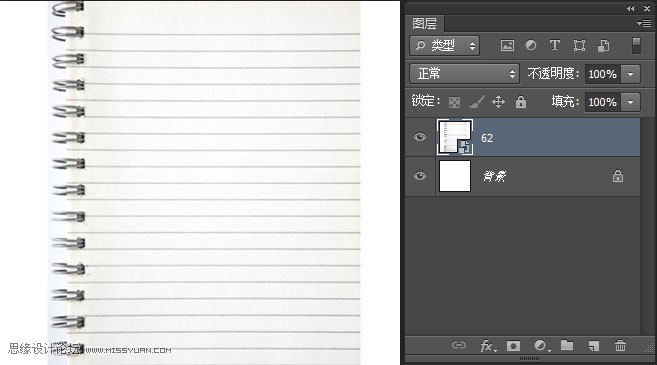Select the layer 62 thumbnail
657x365 pixels.
(x=455, y=137)
